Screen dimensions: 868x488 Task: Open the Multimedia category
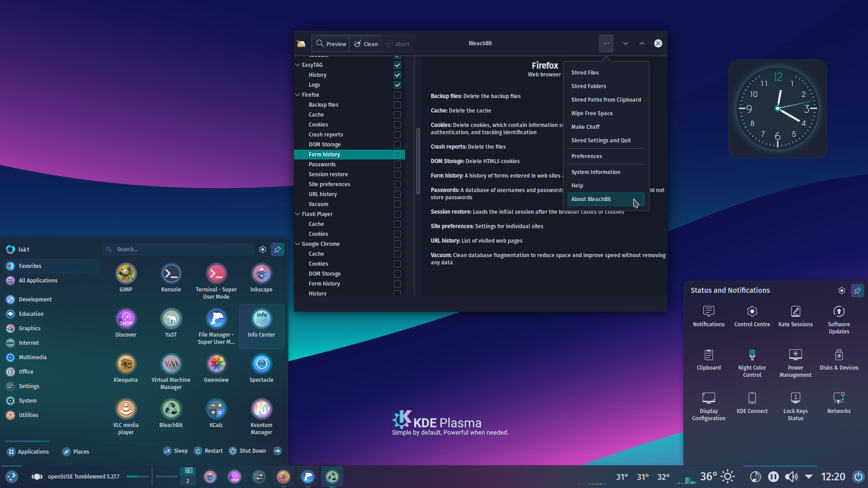(52, 357)
